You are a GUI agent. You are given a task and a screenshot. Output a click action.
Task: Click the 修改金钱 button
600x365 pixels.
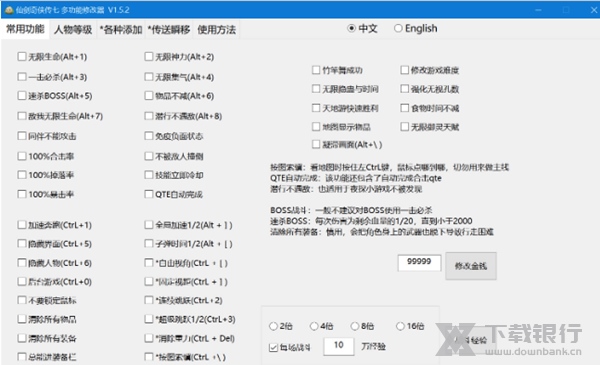point(471,266)
